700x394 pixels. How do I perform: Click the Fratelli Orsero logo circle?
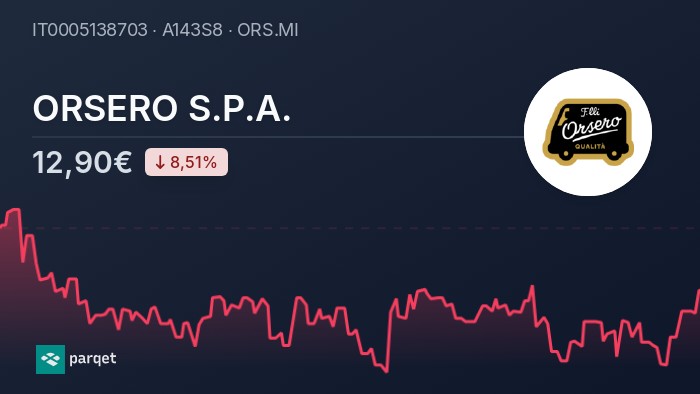click(x=588, y=132)
